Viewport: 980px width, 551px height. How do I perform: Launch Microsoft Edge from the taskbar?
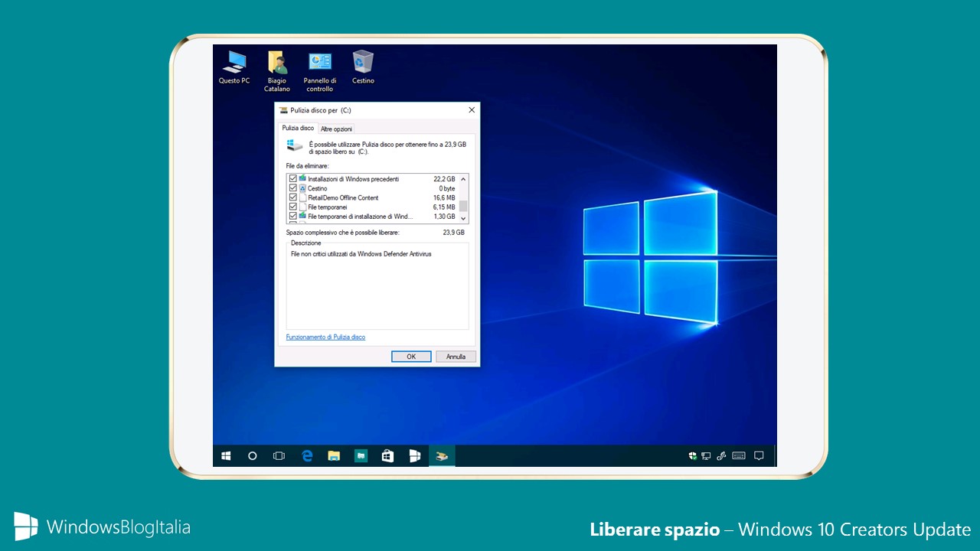307,456
